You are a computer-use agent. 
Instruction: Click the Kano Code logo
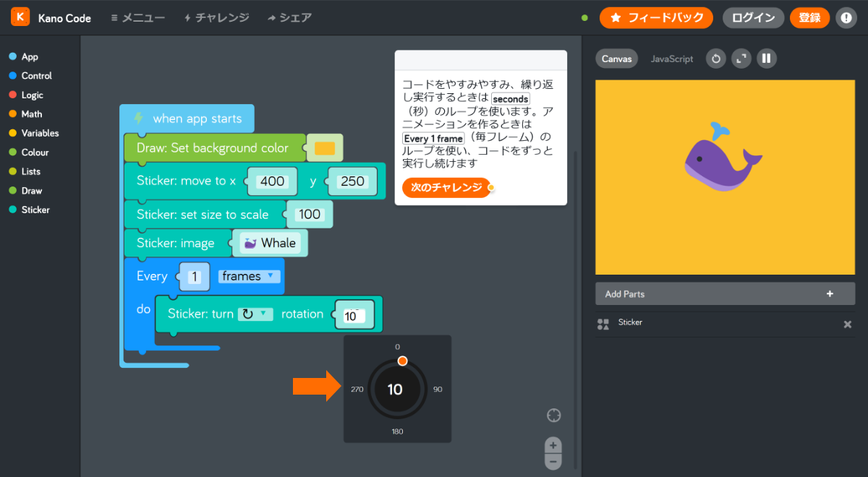click(x=20, y=17)
